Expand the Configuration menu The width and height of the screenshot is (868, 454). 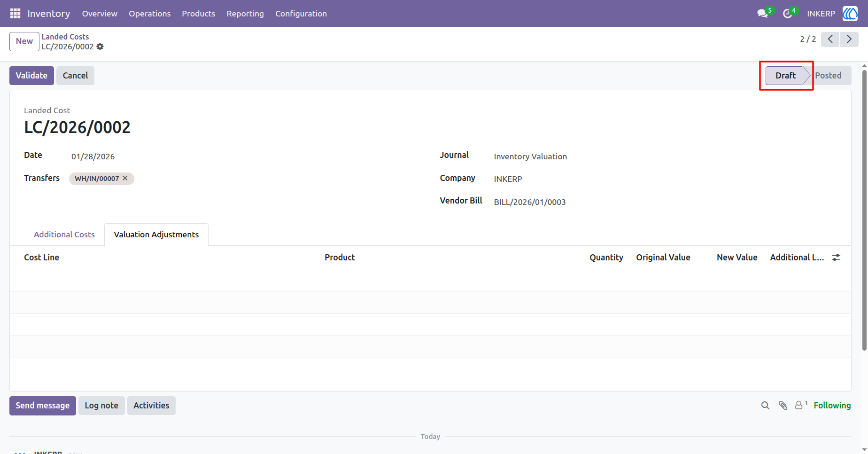point(301,14)
